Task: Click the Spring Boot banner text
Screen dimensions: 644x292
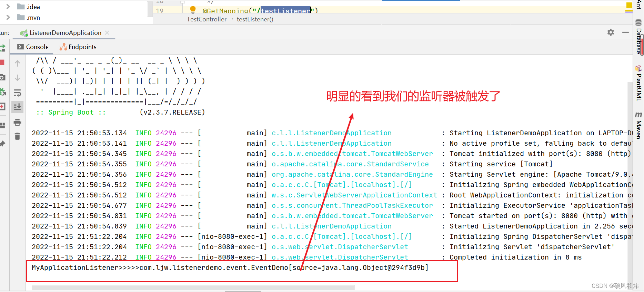Action: (x=71, y=112)
